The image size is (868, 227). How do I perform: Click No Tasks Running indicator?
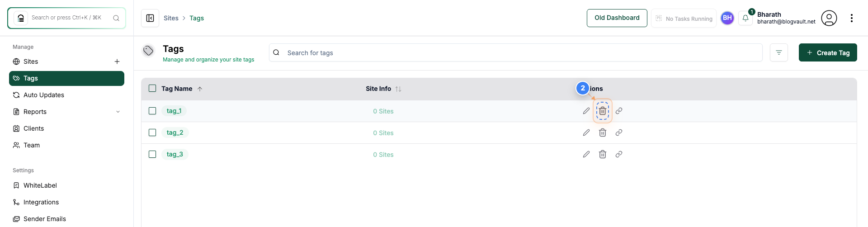[x=684, y=18]
